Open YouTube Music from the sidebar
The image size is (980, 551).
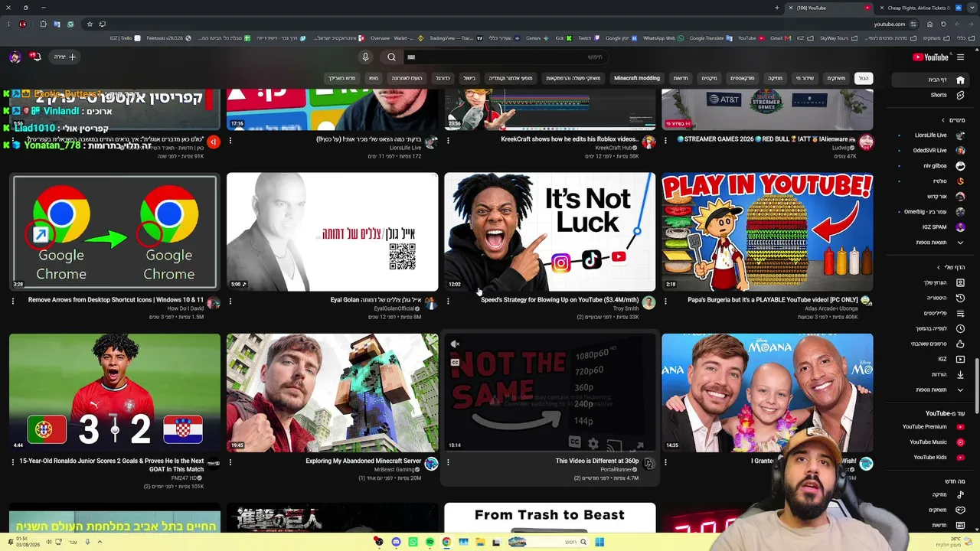(932, 442)
